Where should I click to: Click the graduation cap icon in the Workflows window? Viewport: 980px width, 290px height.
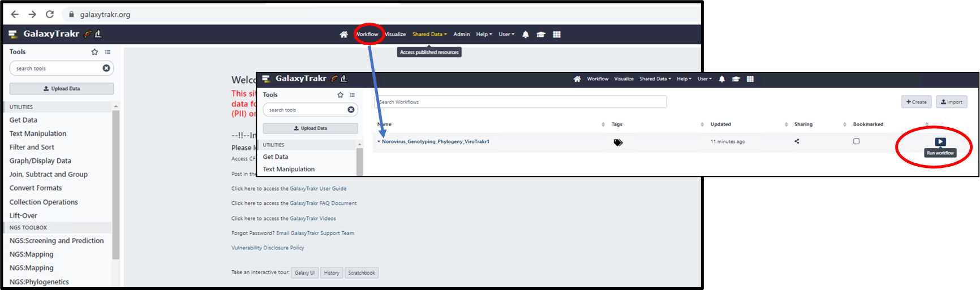736,79
